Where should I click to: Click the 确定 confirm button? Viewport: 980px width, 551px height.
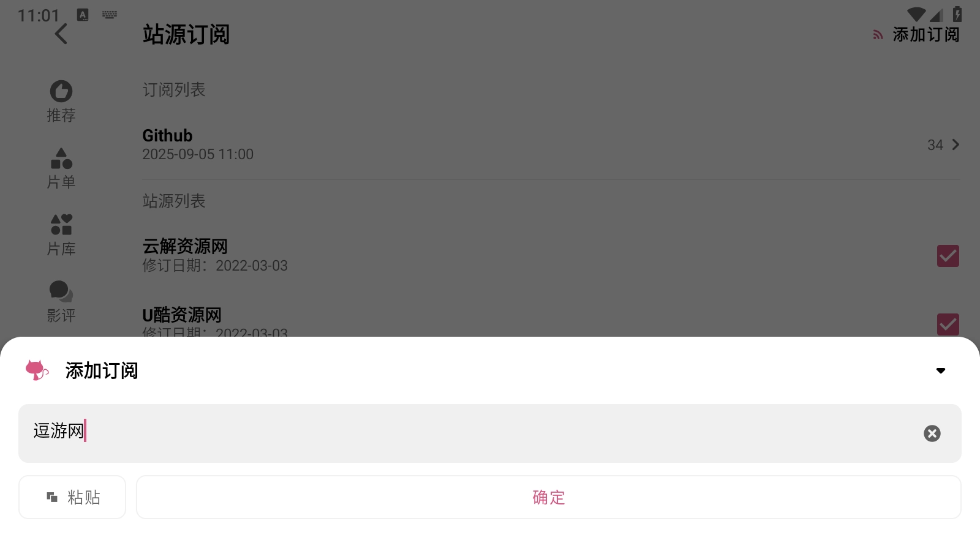click(549, 497)
